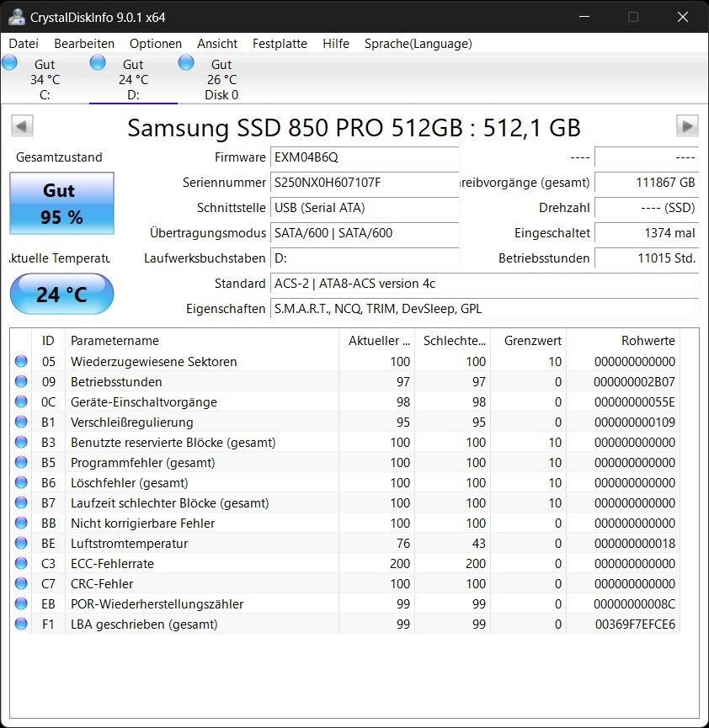This screenshot has width=709, height=728.
Task: Click the Laufwerksbuchstaben field D:
Action: click(x=365, y=258)
